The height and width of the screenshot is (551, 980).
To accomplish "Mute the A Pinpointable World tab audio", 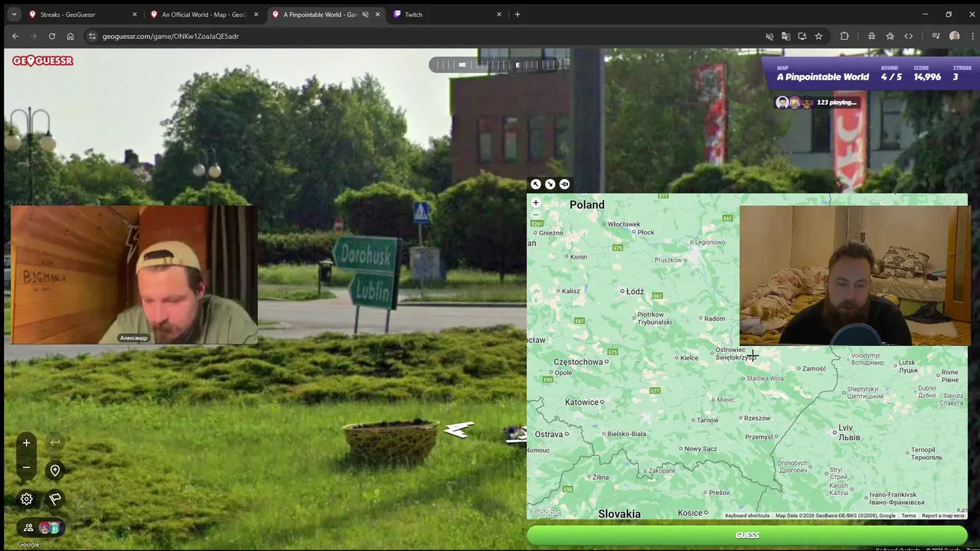I will (x=365, y=15).
